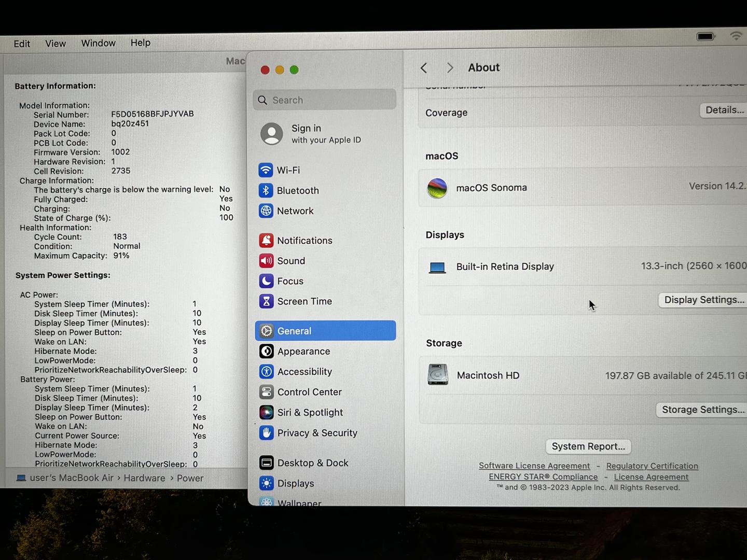Open Regulatory Certification link
The height and width of the screenshot is (560, 747).
pyautogui.click(x=652, y=466)
